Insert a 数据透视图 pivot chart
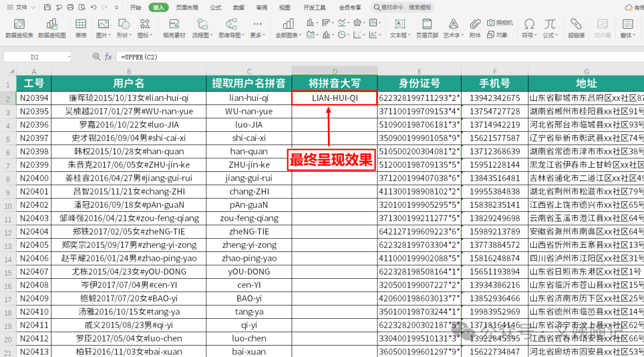This screenshot has width=644, height=357. point(52,29)
